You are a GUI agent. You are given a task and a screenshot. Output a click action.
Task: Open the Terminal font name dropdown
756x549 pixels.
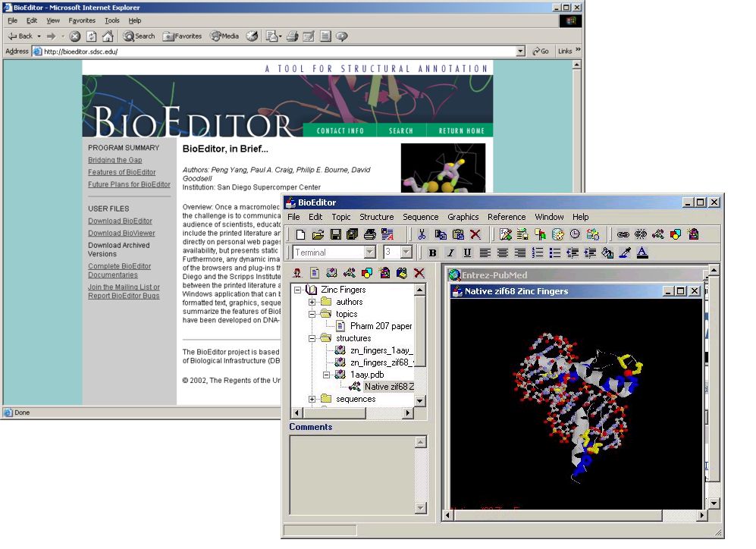370,253
